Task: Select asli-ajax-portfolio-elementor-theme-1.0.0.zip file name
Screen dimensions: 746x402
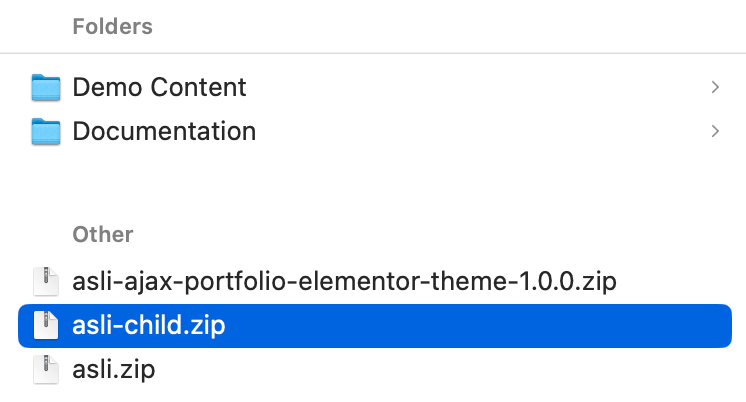Action: [x=345, y=281]
